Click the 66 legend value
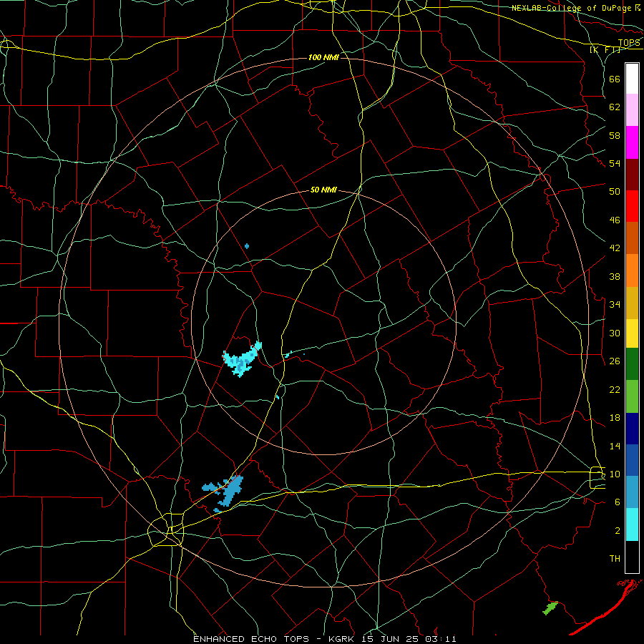The height and width of the screenshot is (644, 644). tap(615, 79)
